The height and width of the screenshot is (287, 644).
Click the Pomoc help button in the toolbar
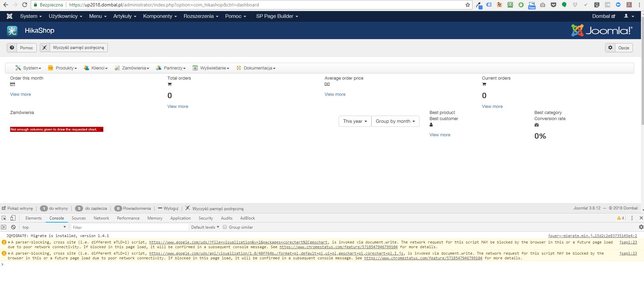click(22, 48)
